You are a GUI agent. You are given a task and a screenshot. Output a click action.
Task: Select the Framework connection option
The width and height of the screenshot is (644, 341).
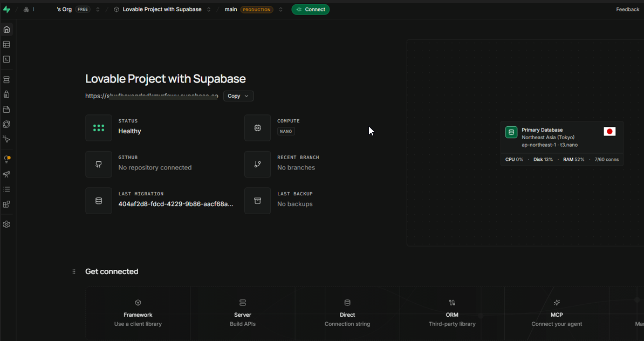coord(138,313)
